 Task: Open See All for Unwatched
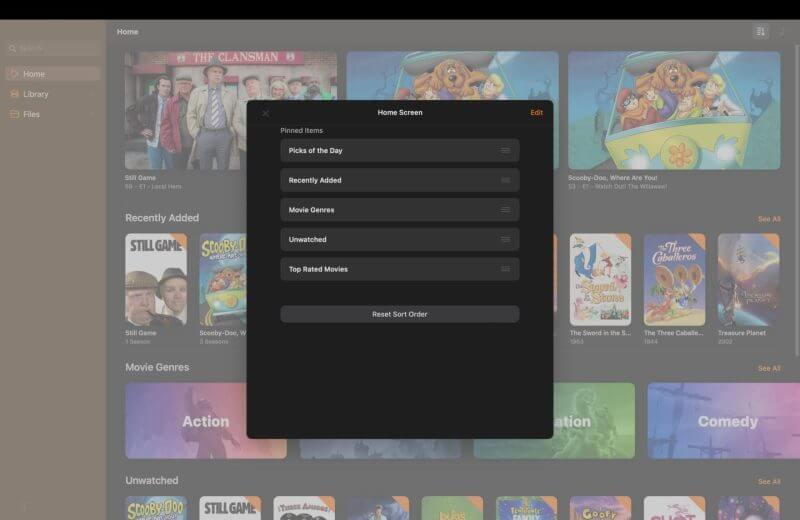(x=769, y=482)
